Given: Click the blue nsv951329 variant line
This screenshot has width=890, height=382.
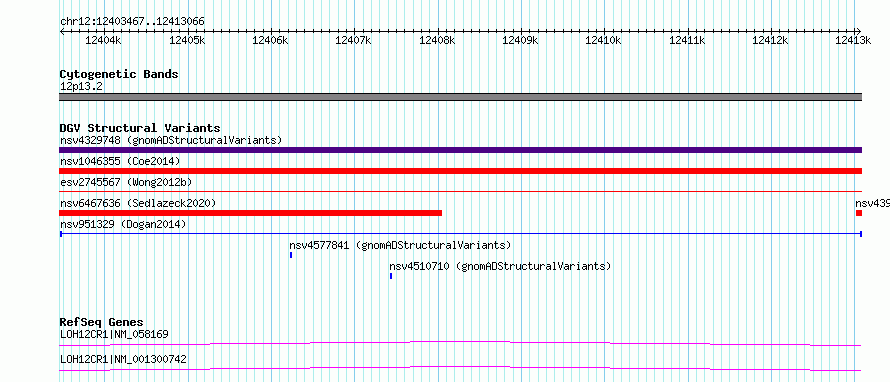Looking at the screenshot, I should click(461, 233).
